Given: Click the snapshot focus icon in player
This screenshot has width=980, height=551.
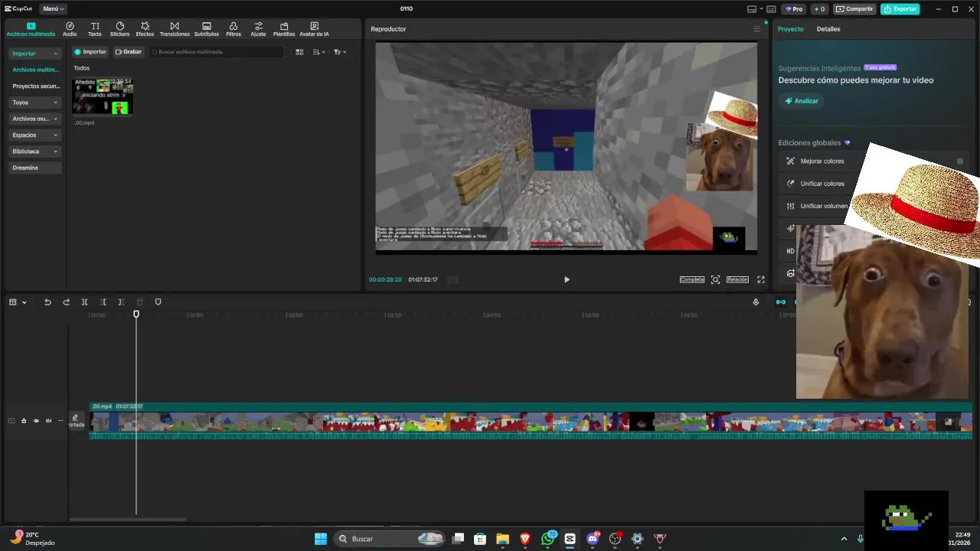Looking at the screenshot, I should (715, 279).
